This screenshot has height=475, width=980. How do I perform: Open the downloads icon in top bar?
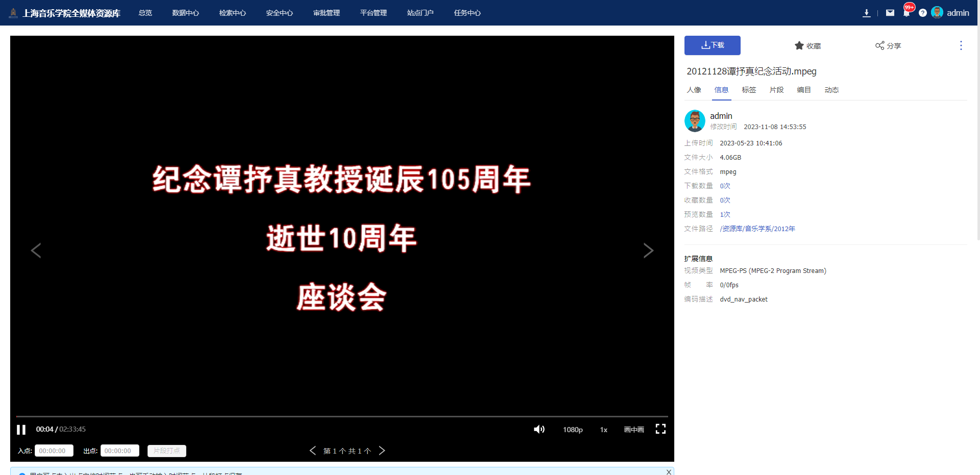coord(866,13)
